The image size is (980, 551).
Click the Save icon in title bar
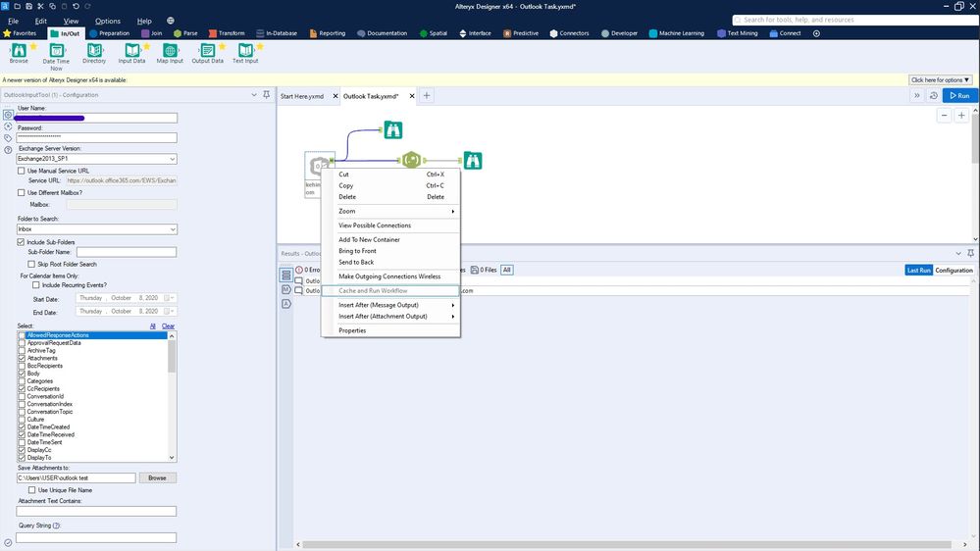(x=28, y=6)
